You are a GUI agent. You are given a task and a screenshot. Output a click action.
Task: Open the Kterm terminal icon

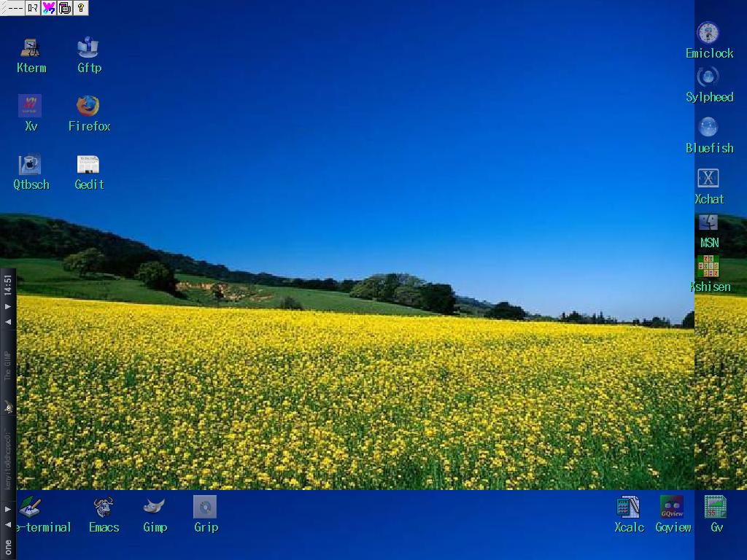[31, 49]
